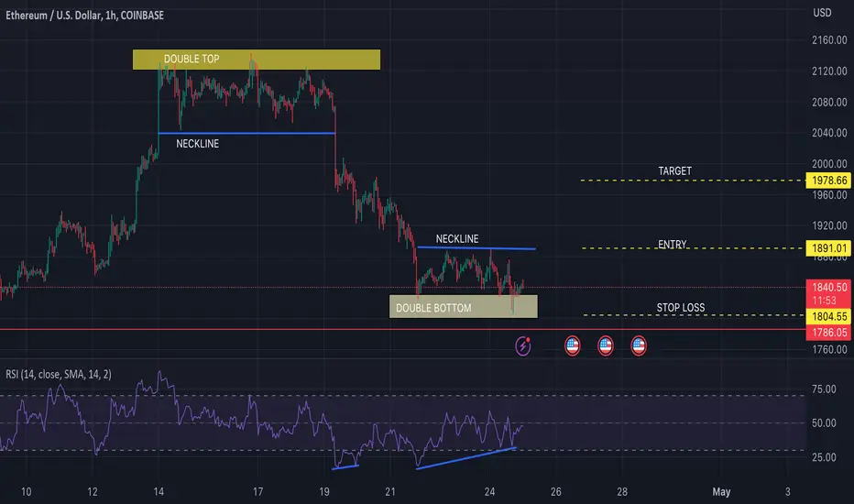Click the 2040.00 price axis label
854x504 pixels.
(829, 133)
